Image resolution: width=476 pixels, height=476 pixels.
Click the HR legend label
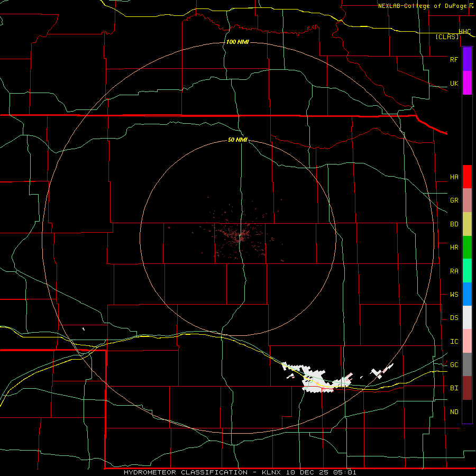[x=454, y=248]
